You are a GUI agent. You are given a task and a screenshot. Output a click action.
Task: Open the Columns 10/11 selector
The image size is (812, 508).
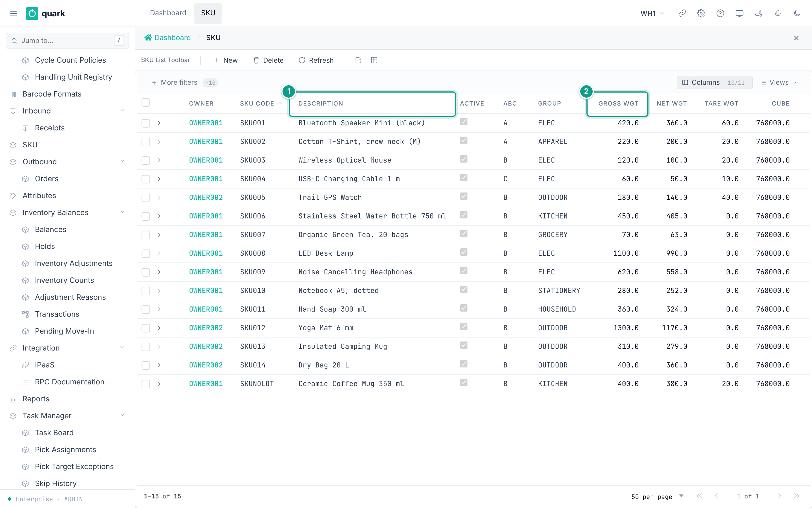[714, 82]
